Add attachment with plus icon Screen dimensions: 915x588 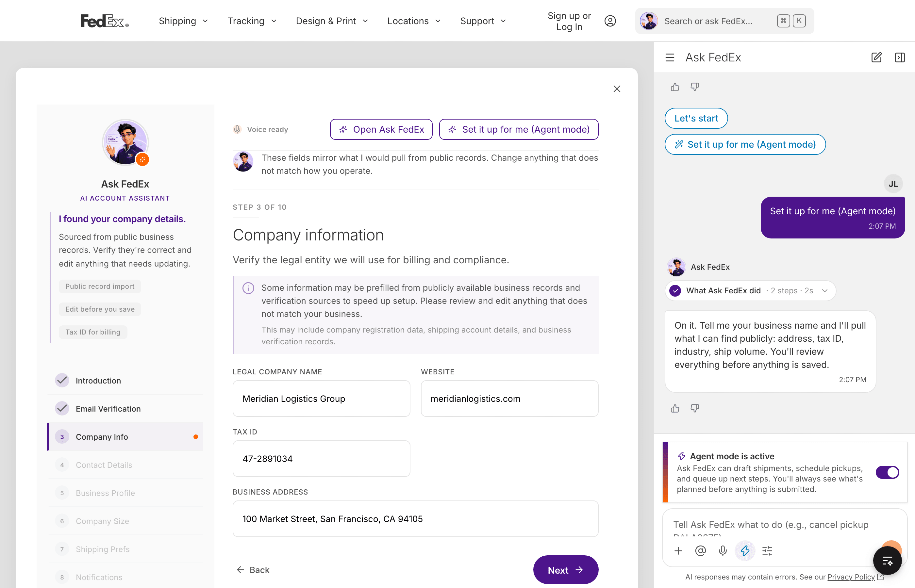678,550
